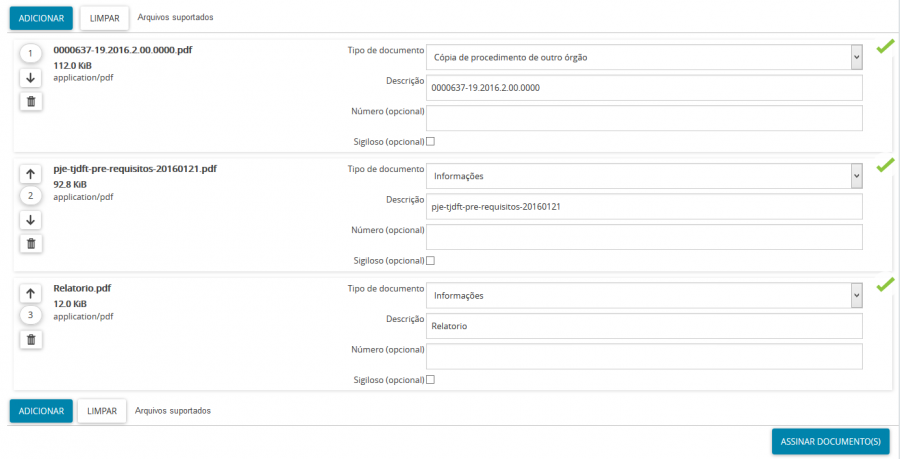Move Relatorio.pdf up with arrow icon
900x459 pixels.
[x=31, y=293]
